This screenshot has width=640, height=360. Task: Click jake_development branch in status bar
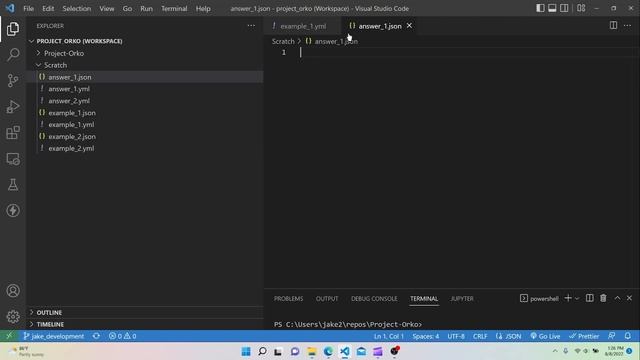(x=54, y=336)
